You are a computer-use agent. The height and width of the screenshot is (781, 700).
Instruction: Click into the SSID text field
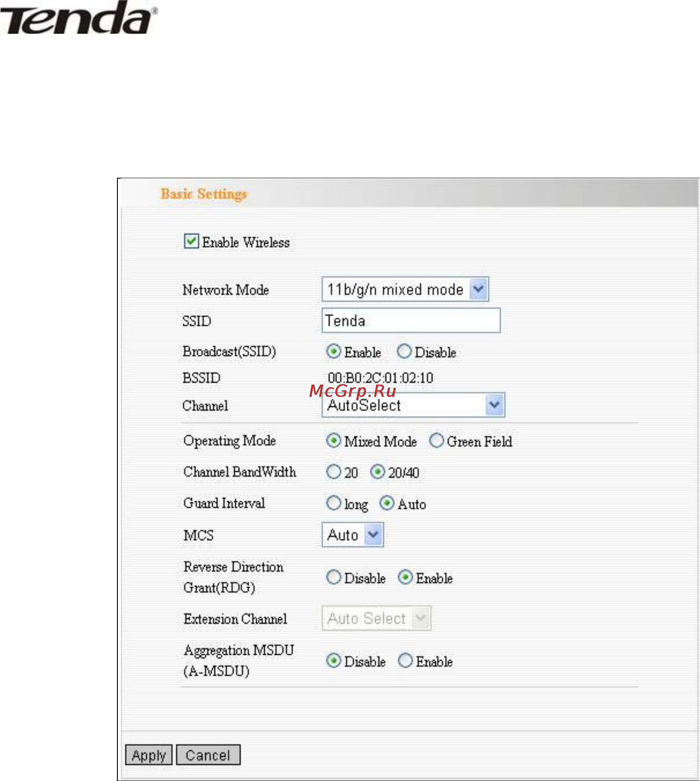click(x=411, y=320)
